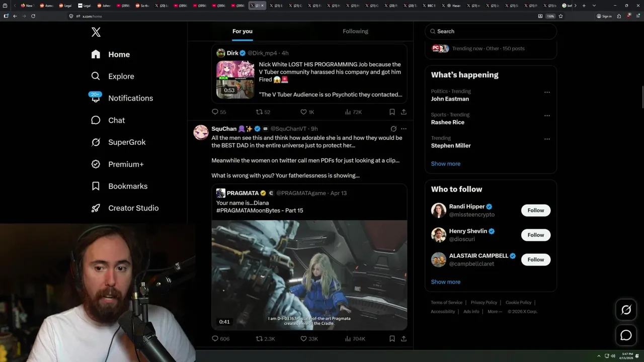Follow Henry Shevlin
This screenshot has width=644, height=362.
pyautogui.click(x=536, y=235)
